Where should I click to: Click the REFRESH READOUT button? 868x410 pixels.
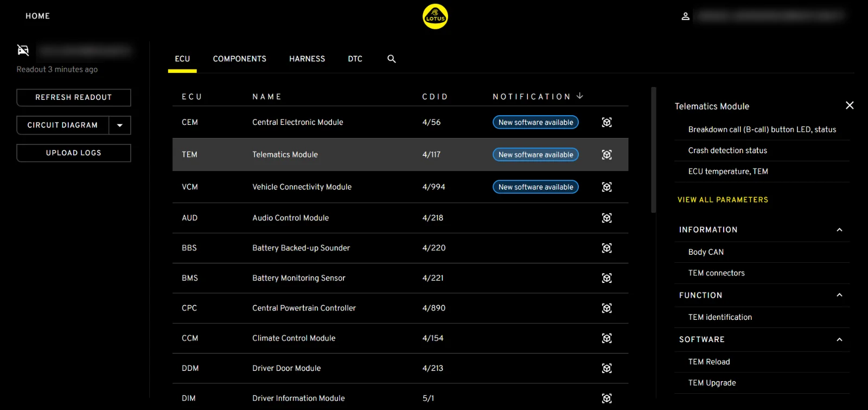point(74,98)
